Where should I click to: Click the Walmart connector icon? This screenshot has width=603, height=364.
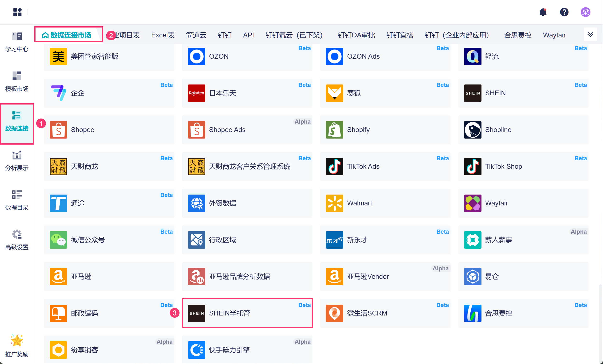pos(334,203)
